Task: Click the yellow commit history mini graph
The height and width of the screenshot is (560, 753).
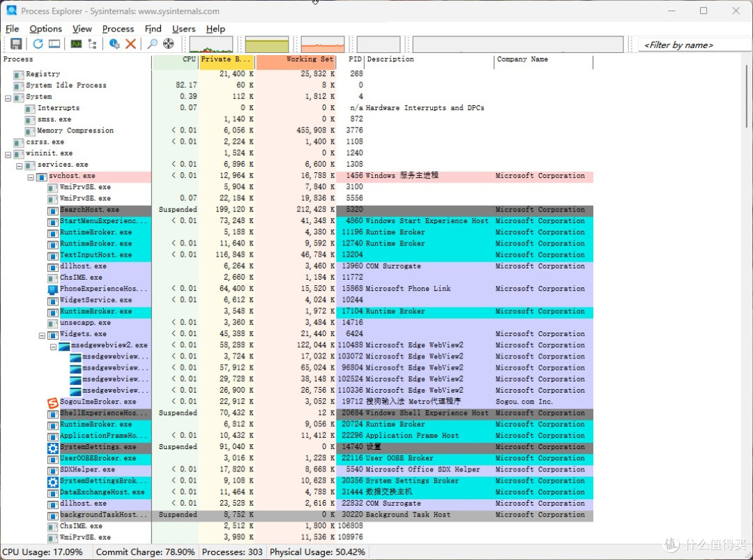Action: (x=267, y=44)
